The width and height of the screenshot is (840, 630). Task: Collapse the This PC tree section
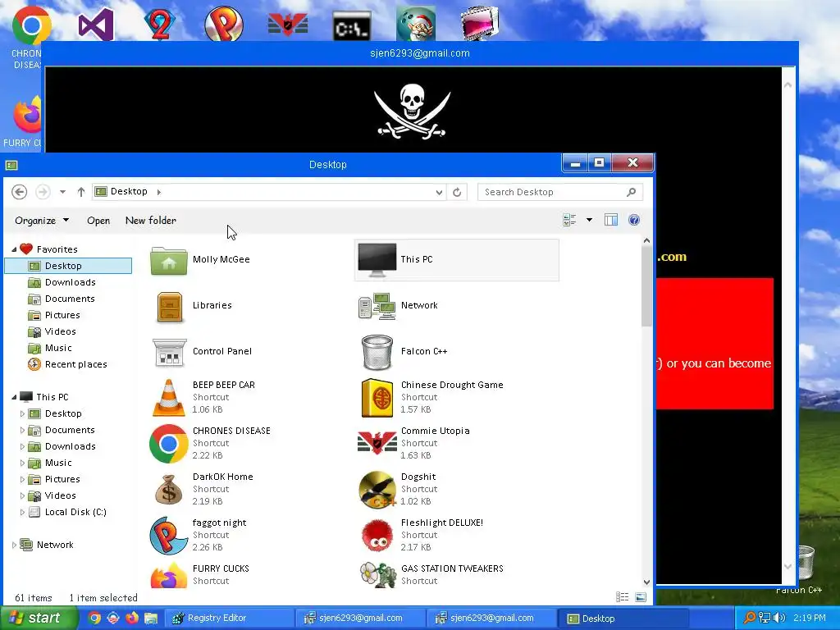click(14, 397)
